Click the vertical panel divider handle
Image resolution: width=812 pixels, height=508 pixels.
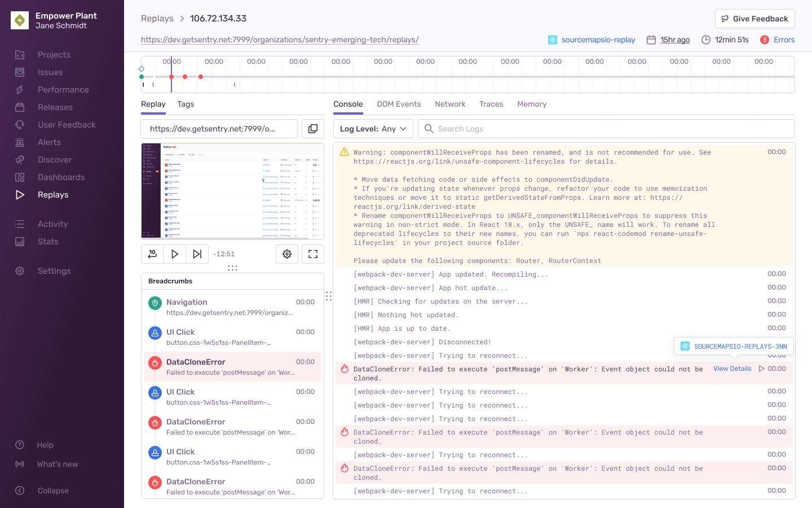[x=329, y=296]
